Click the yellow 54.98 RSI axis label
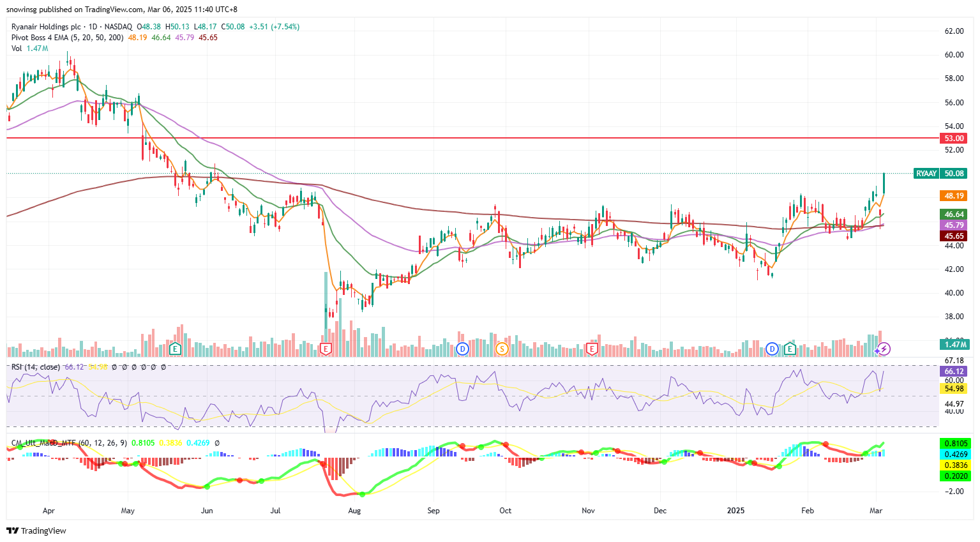The width and height of the screenshot is (980, 542). [x=954, y=389]
